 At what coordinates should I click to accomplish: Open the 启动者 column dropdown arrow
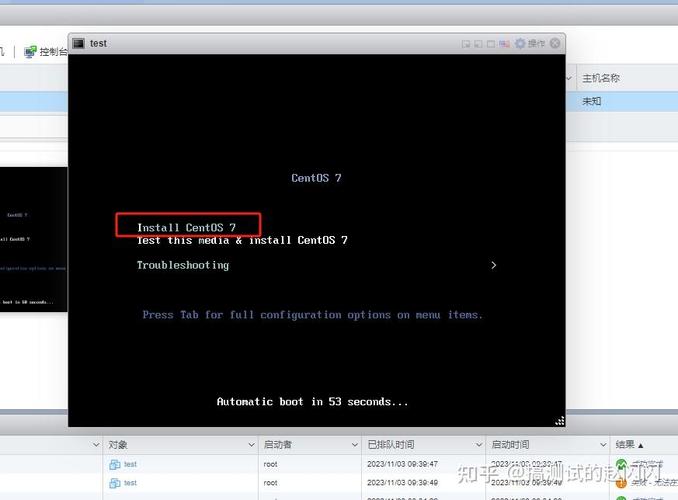(x=353, y=445)
